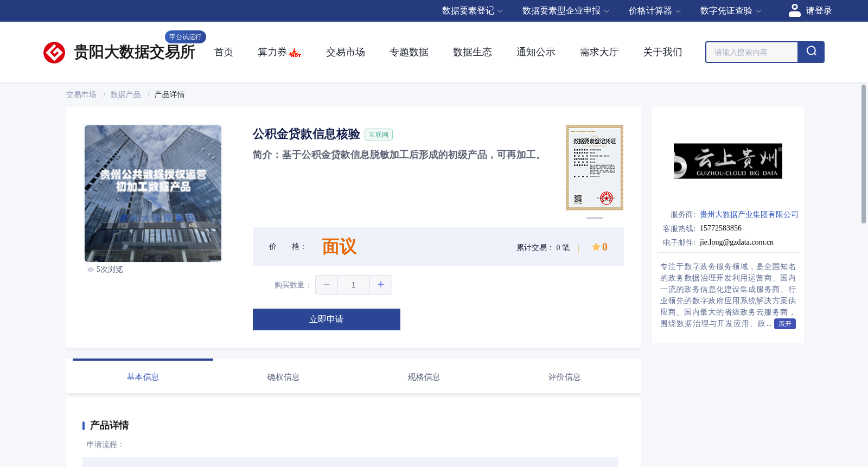The width and height of the screenshot is (868, 467).
Task: Open 交易市场 navigation item
Action: click(346, 52)
